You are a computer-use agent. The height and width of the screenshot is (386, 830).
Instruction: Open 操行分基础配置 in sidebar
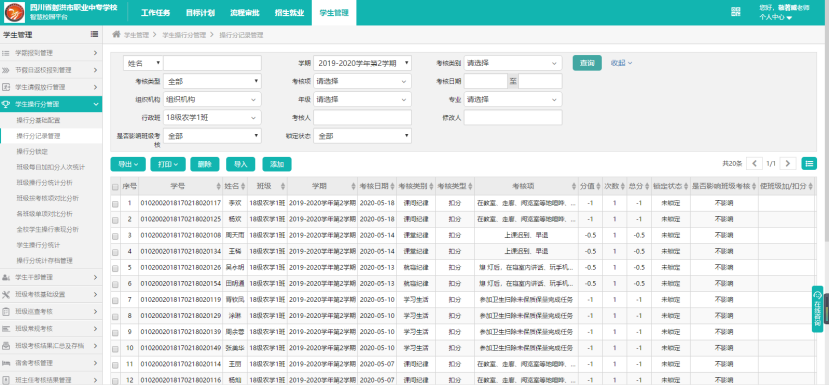pyautogui.click(x=38, y=120)
